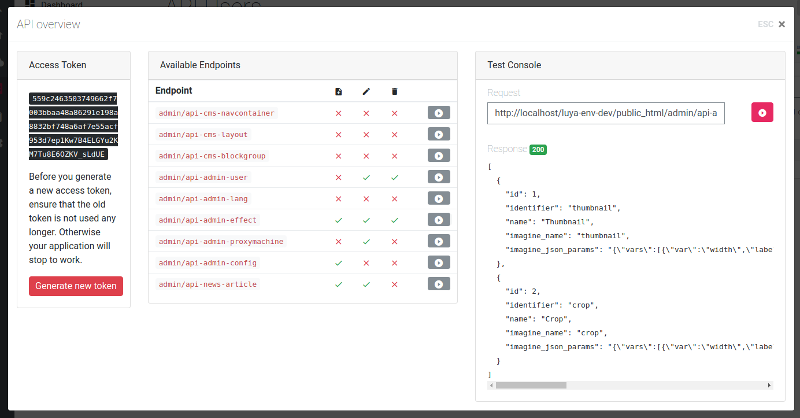This screenshot has width=800, height=418.
Task: Run the admin/api-admin-effect endpoint test
Action: tap(439, 220)
